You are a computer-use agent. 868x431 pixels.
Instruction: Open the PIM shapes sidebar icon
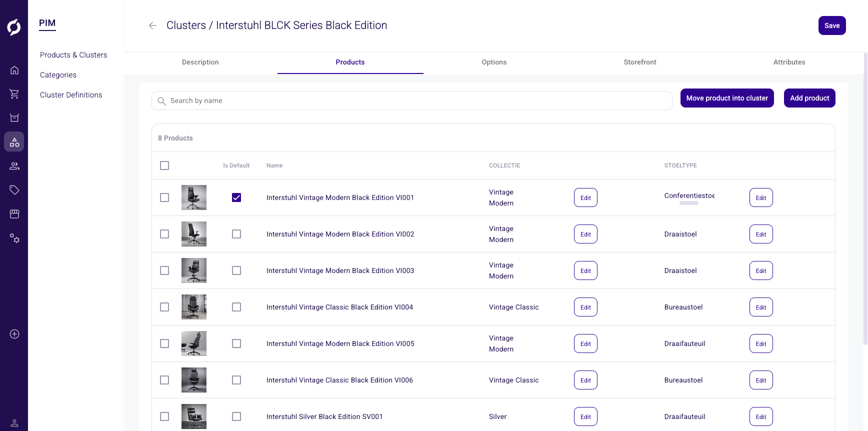coord(14,142)
